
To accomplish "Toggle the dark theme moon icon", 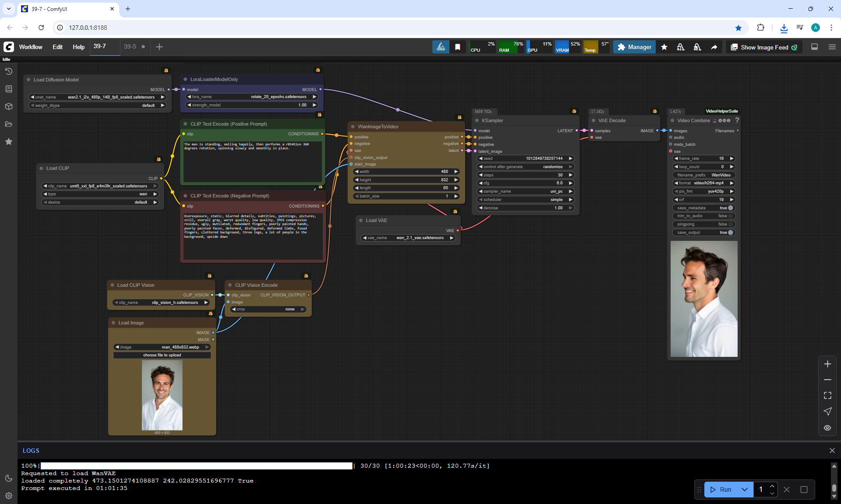I will (x=8, y=478).
